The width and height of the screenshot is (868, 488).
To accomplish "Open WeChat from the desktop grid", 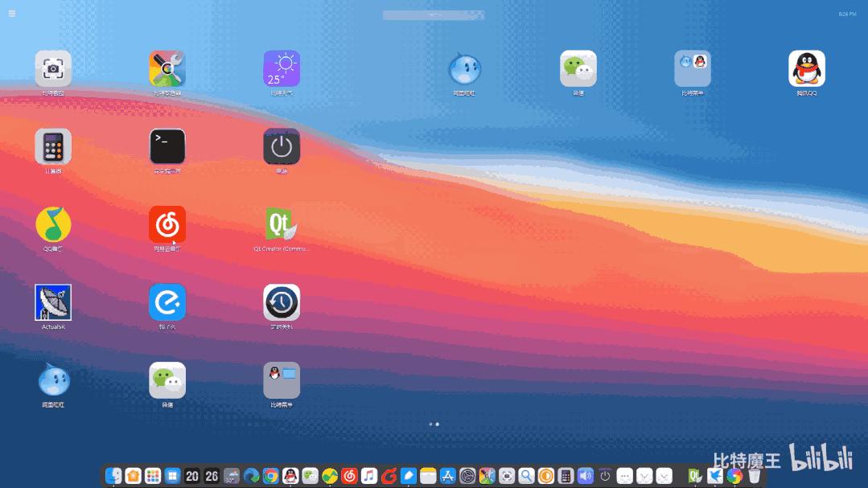I will [578, 68].
